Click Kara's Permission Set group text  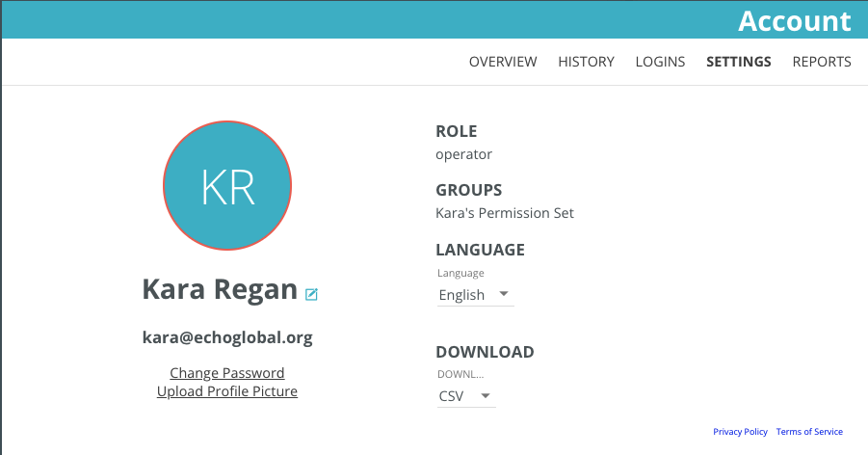(x=505, y=213)
